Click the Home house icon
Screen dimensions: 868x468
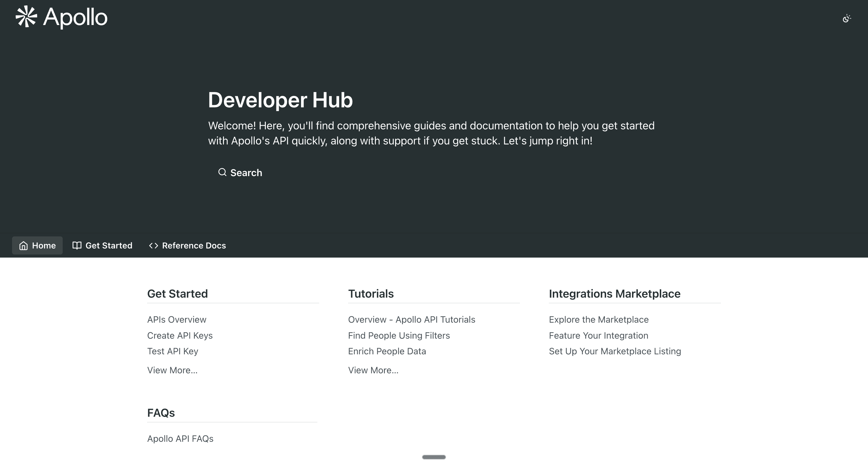coord(23,246)
